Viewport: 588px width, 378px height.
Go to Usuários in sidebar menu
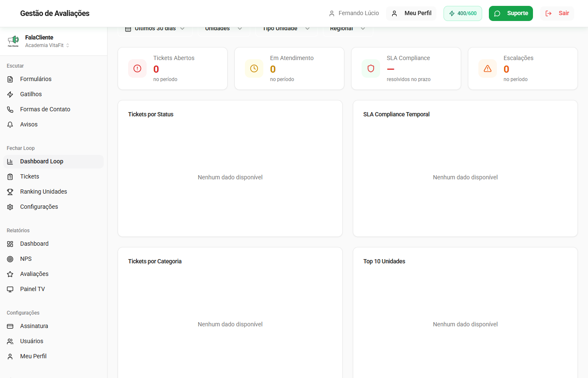(31, 341)
